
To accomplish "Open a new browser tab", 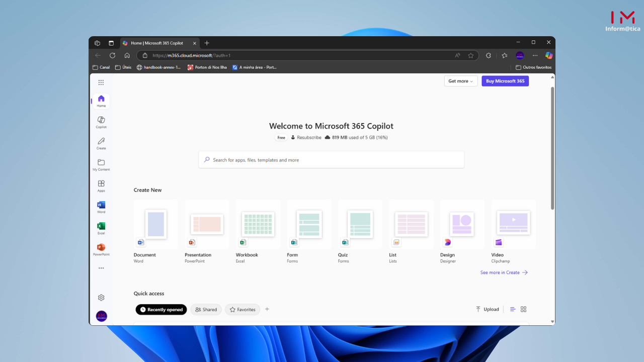I will [x=207, y=43].
